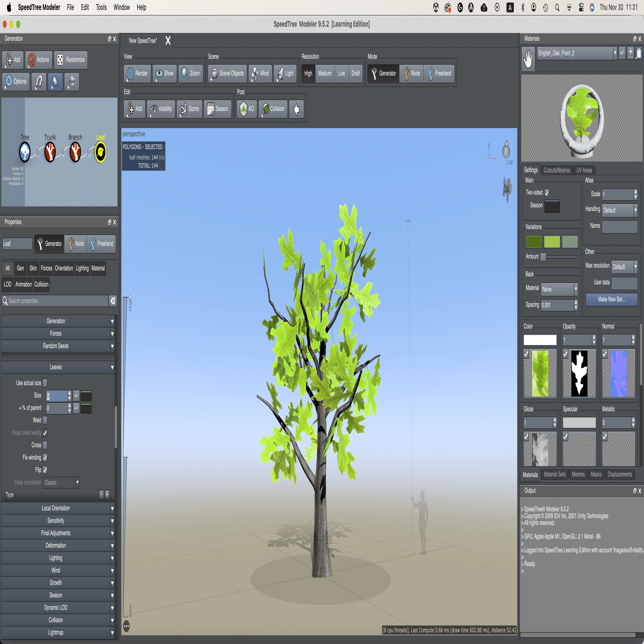The height and width of the screenshot is (644, 644).
Task: Switch to the Cutouts/Meshes tab
Action: coord(557,170)
